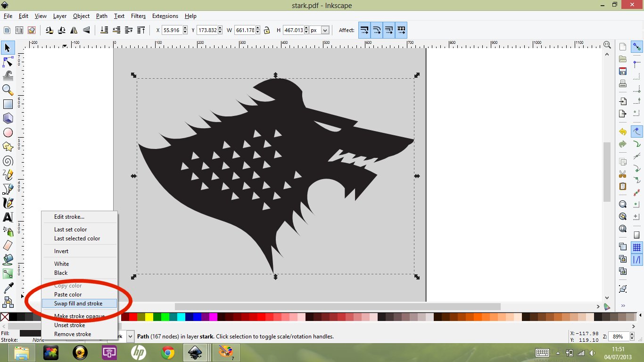Select the Paint bucket tool

point(8,260)
